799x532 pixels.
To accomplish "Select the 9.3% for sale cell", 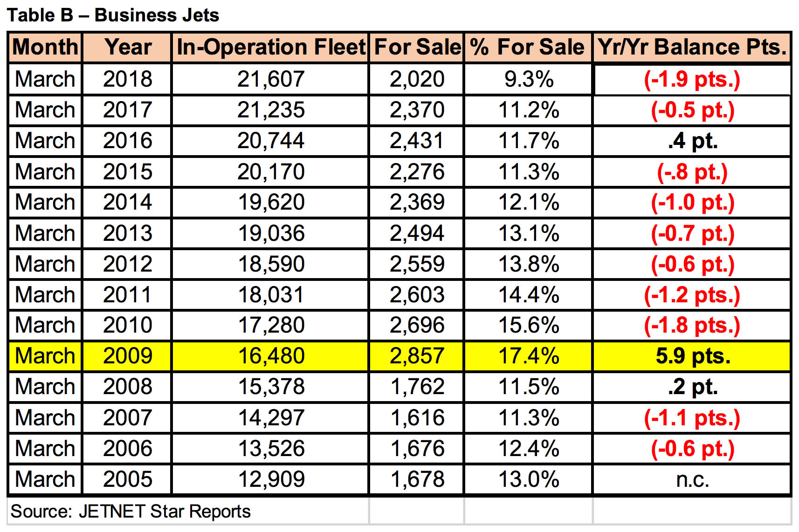I will pos(529,79).
